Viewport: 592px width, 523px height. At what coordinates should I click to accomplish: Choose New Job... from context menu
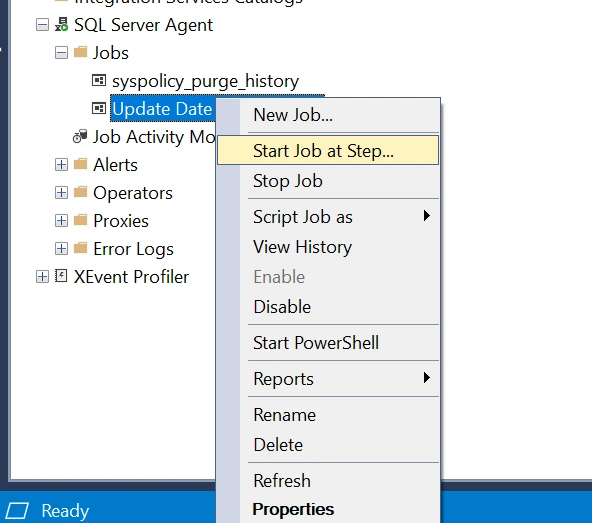(328, 115)
